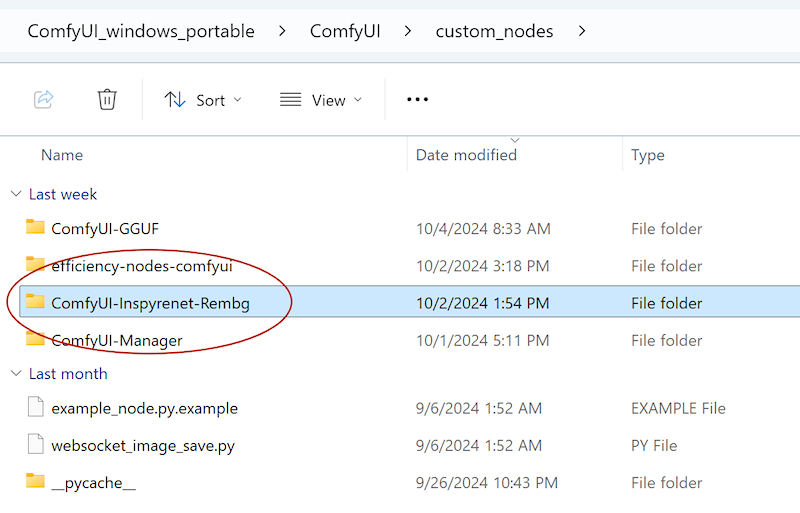Viewport: 800px width, 513px height.
Task: Click the Delete trash can icon
Action: 107,99
